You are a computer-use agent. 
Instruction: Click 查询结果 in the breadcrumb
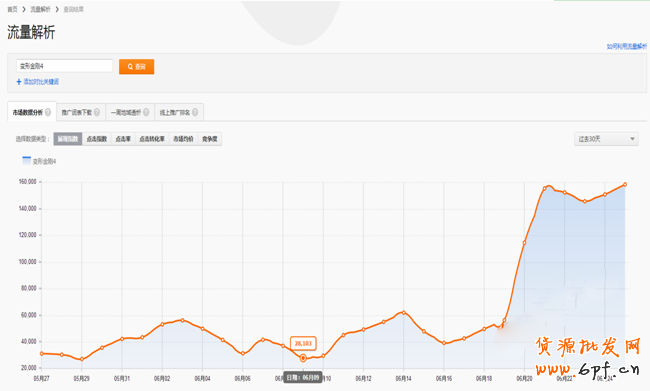73,9
